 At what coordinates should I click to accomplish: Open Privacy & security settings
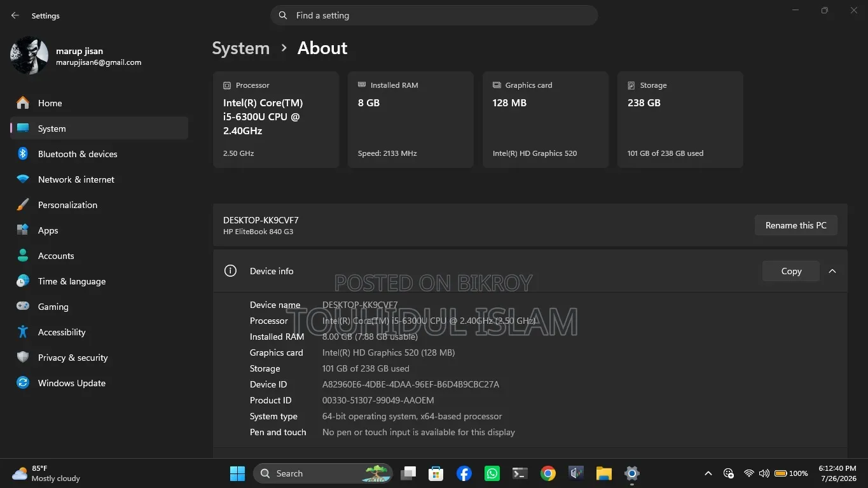click(99, 358)
